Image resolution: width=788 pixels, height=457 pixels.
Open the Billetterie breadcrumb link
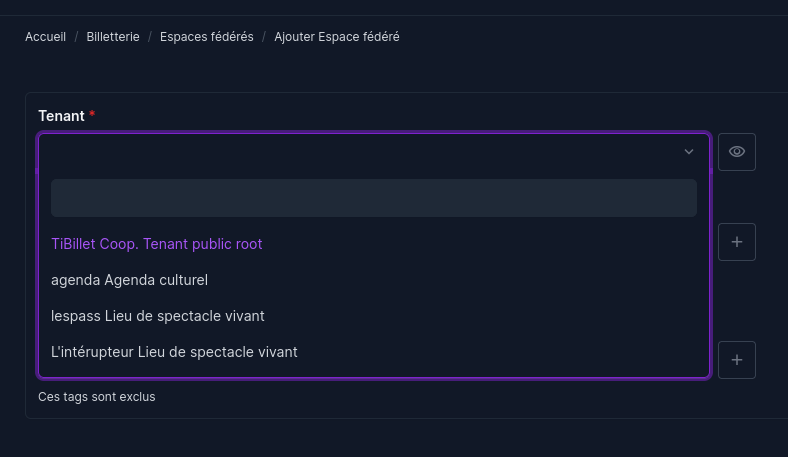coord(113,37)
